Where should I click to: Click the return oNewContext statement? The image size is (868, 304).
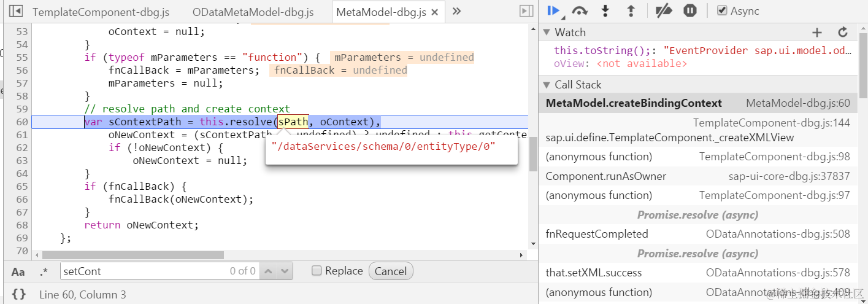click(142, 225)
